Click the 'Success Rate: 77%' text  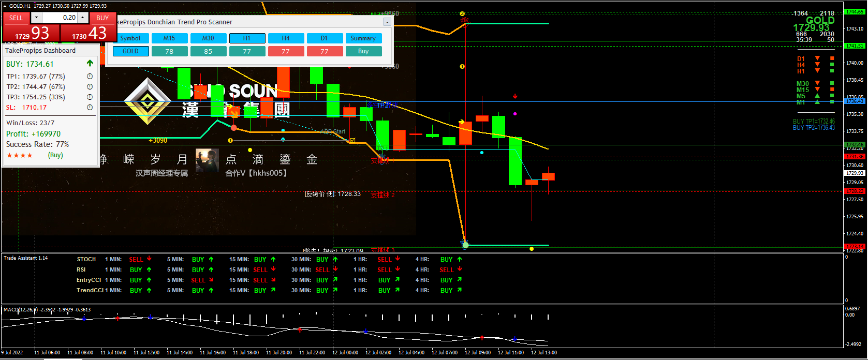click(x=37, y=144)
